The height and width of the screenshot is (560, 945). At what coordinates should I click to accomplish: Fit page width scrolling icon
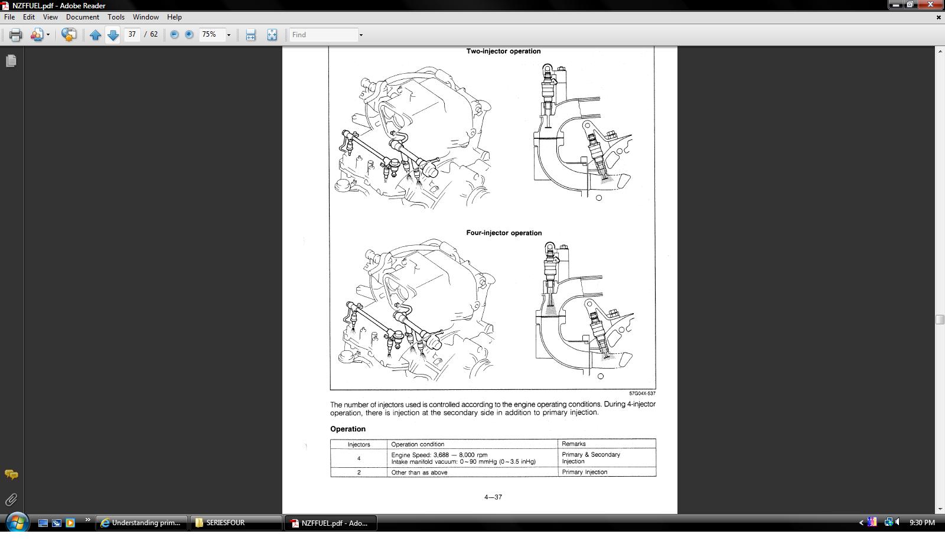click(x=251, y=35)
